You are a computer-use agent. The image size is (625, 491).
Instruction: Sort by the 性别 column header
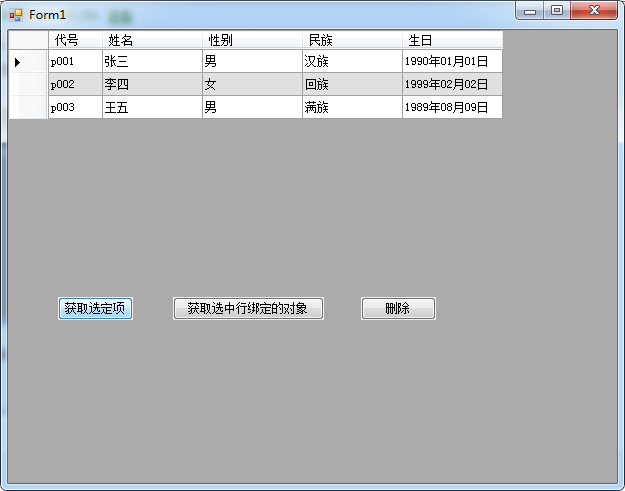tap(252, 40)
